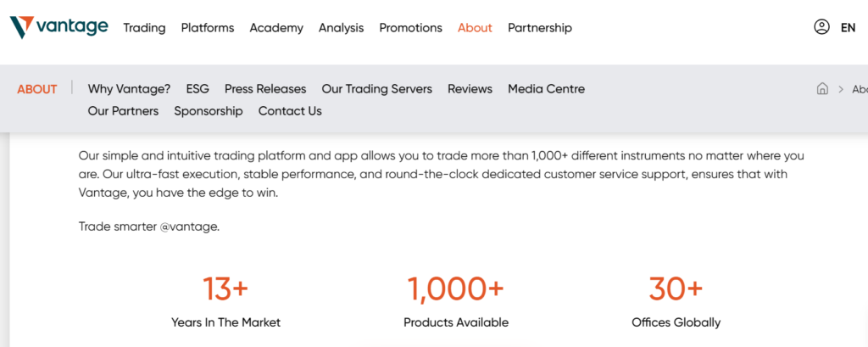Open Our Trading Servers page

(377, 89)
